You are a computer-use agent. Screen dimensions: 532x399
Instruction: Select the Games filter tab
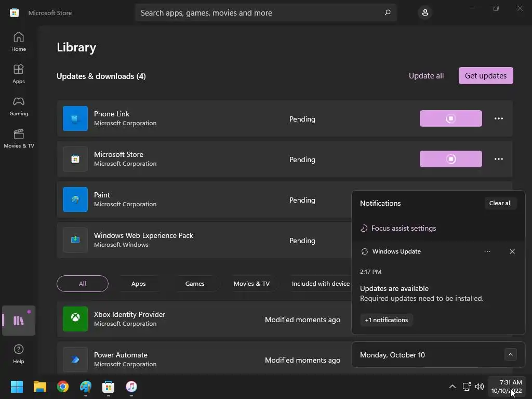pos(195,284)
